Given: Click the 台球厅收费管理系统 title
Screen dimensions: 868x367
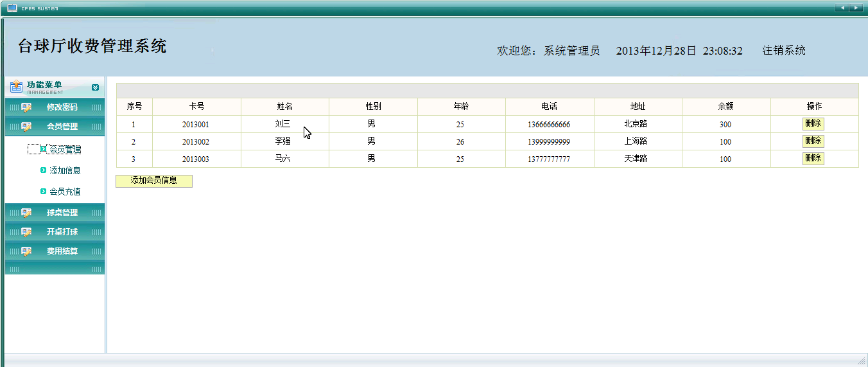Looking at the screenshot, I should (x=92, y=46).
